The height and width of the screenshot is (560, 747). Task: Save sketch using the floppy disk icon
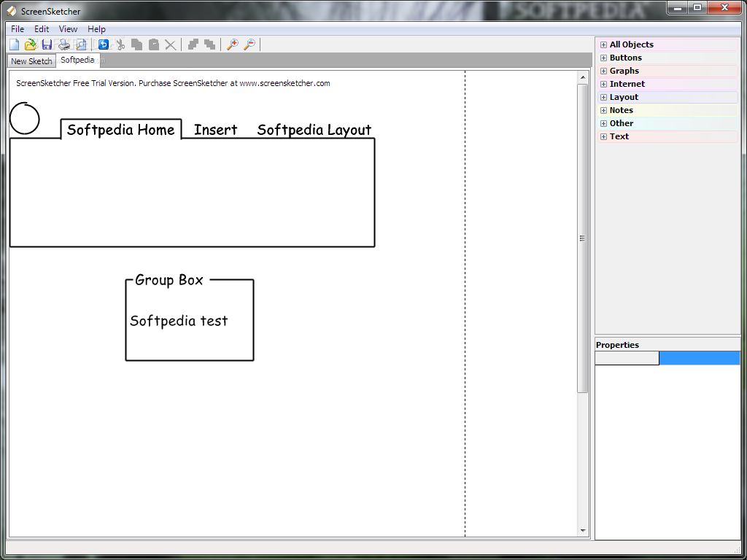pos(47,44)
